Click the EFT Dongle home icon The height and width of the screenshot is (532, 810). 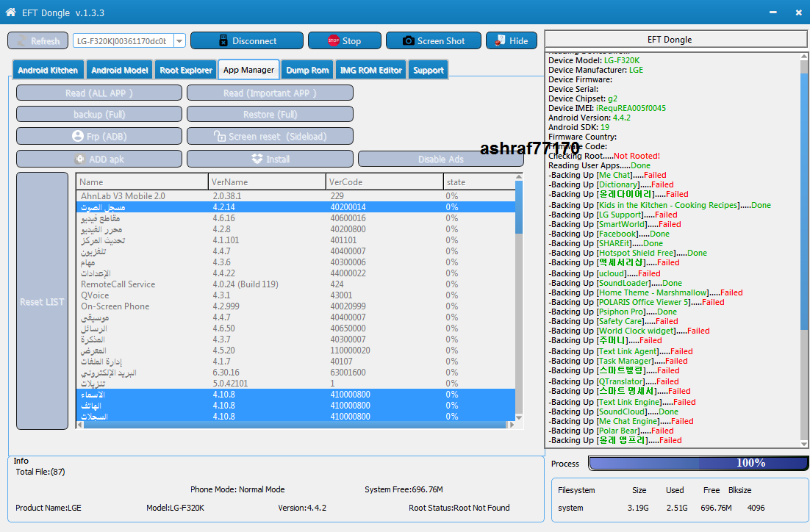[x=10, y=12]
